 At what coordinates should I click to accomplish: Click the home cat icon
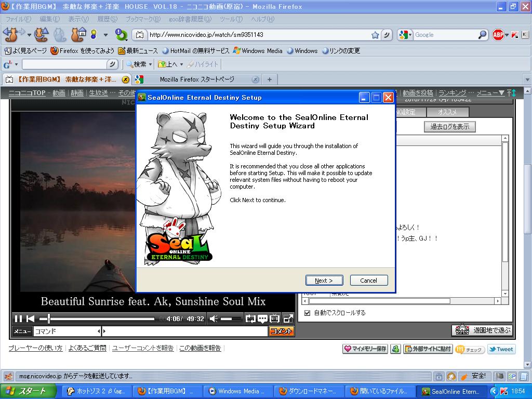click(x=78, y=35)
